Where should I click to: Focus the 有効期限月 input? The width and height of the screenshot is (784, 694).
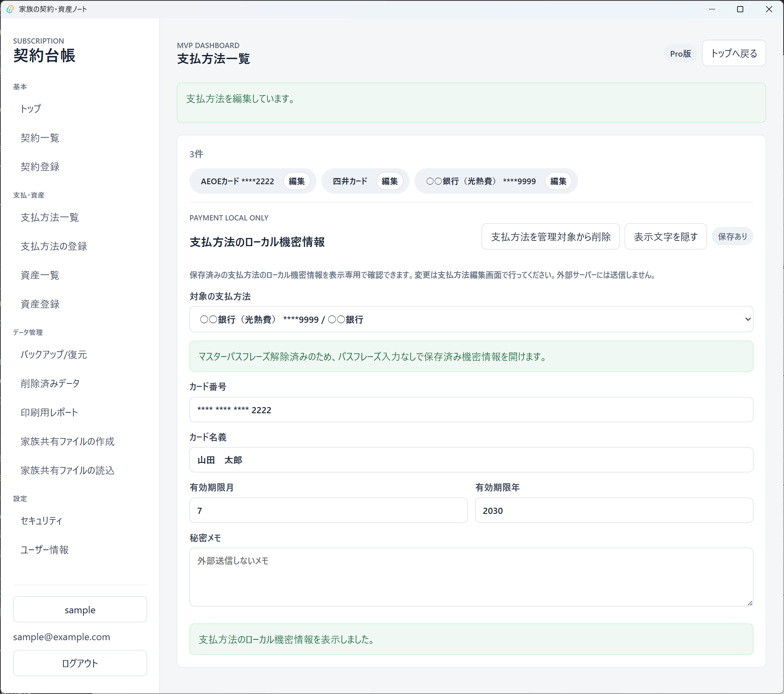(328, 511)
